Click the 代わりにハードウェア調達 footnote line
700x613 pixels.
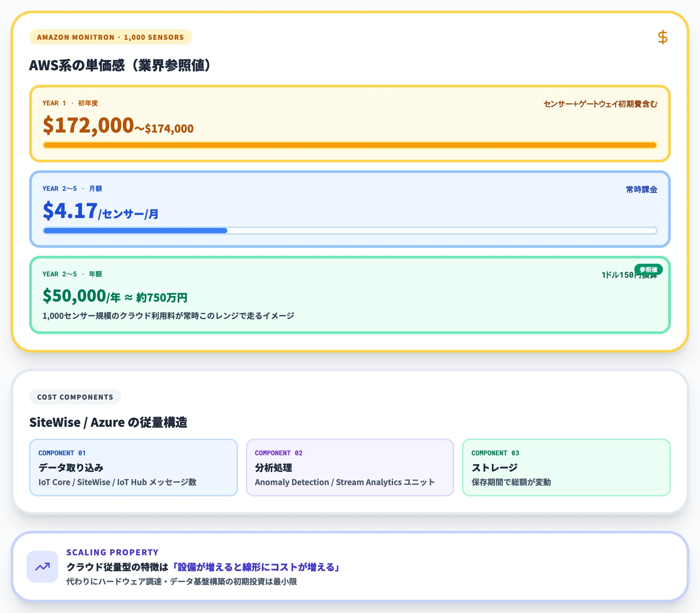182,582
